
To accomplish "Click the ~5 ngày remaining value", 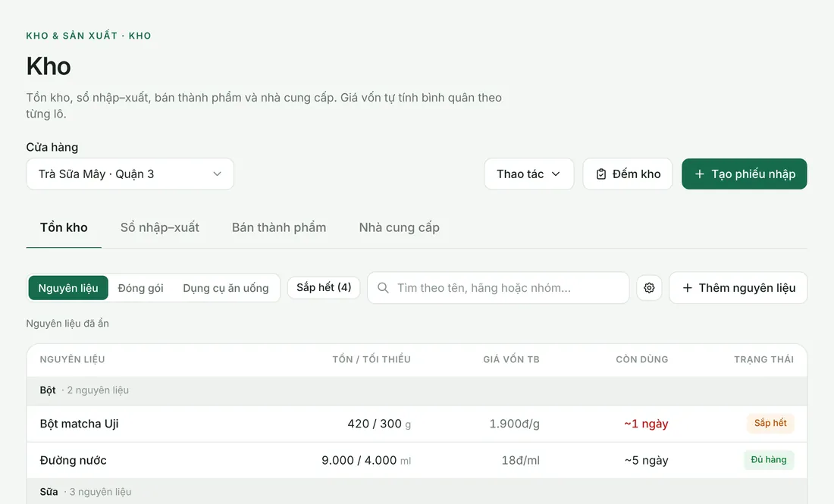I will [x=646, y=460].
